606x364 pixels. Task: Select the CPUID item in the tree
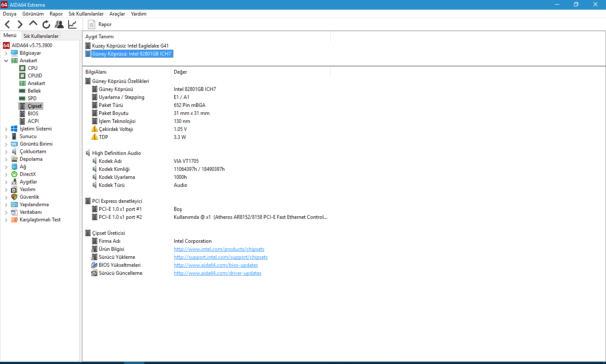[35, 76]
